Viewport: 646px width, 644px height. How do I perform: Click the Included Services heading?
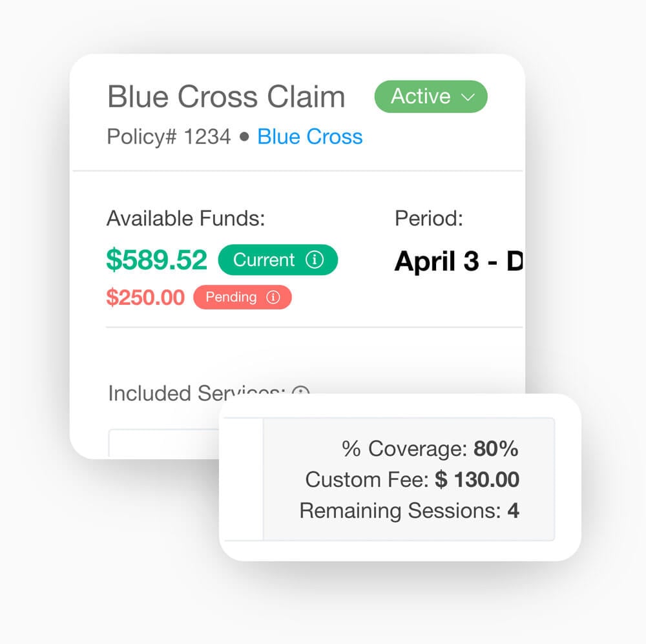[194, 392]
